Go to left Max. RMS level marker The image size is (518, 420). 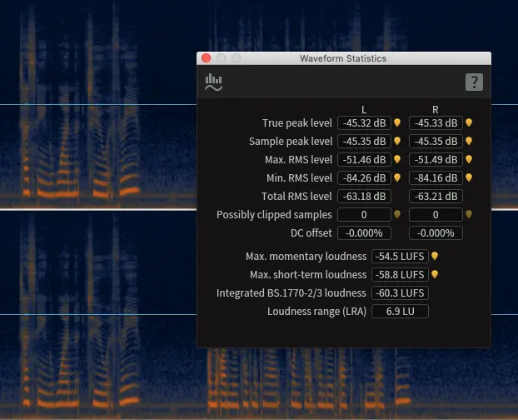(x=397, y=159)
